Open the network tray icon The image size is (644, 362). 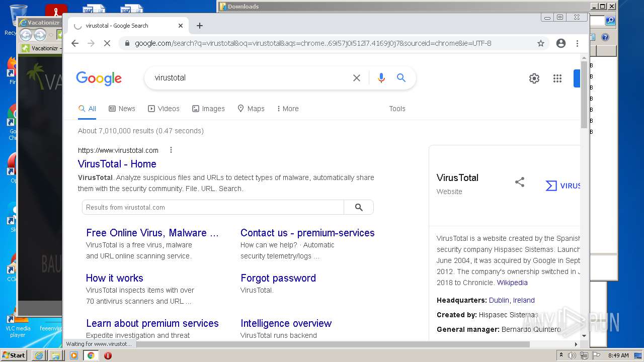point(584,355)
